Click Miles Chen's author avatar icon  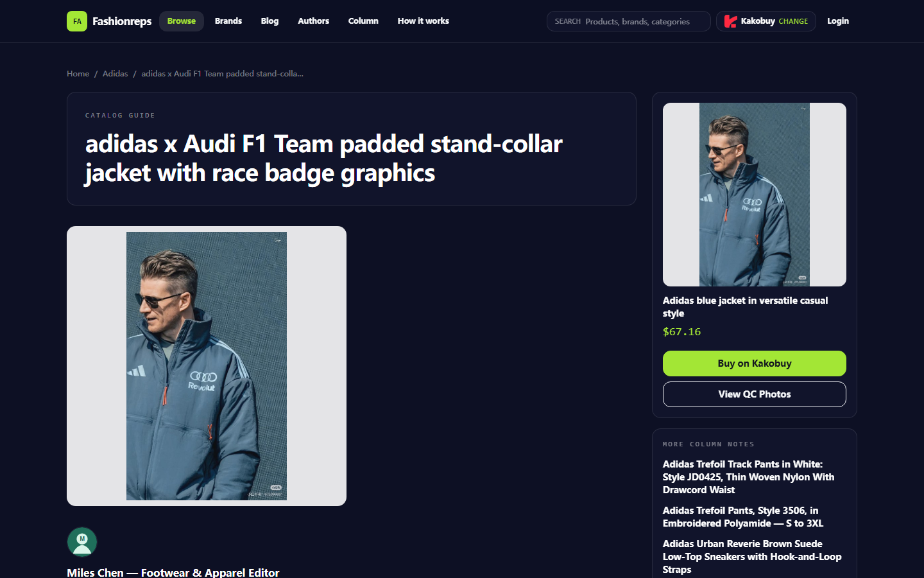pos(82,542)
